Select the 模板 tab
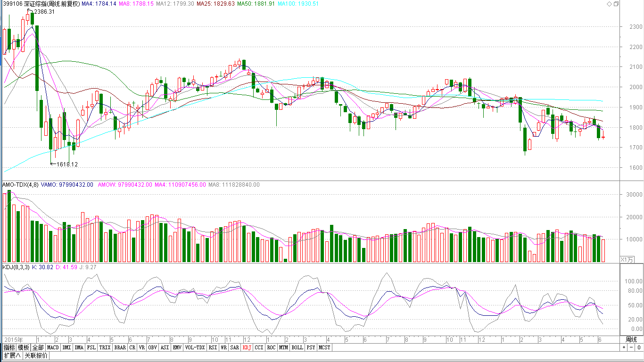 [24, 347]
